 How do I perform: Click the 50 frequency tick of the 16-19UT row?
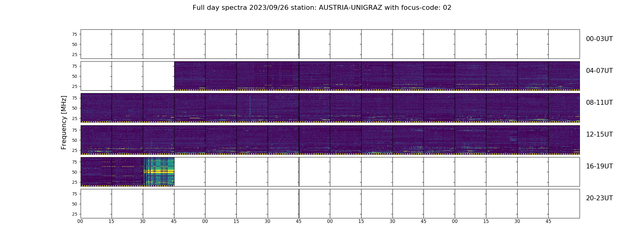point(75,172)
